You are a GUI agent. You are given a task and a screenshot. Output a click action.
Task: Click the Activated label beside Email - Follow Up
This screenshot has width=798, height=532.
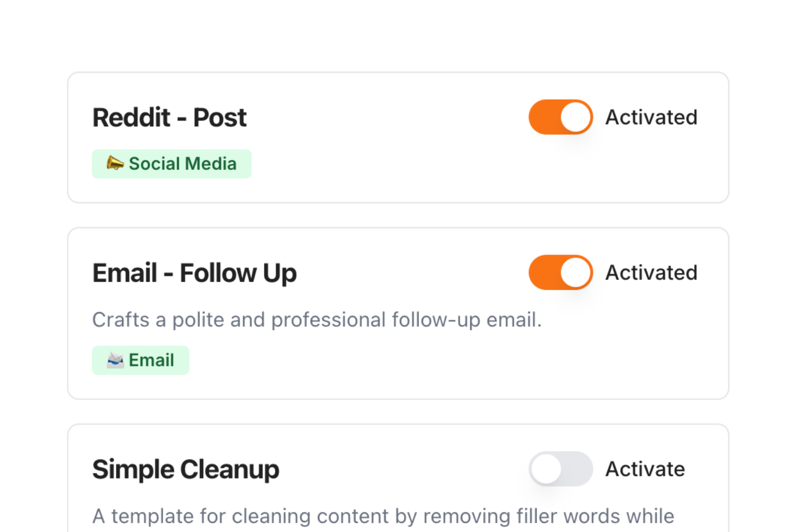tap(651, 273)
